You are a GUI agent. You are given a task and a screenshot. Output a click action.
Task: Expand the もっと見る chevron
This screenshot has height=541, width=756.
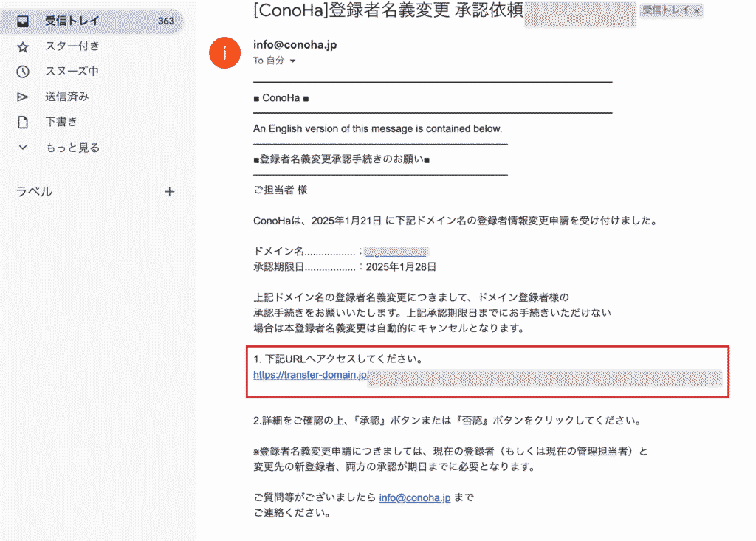[23, 148]
